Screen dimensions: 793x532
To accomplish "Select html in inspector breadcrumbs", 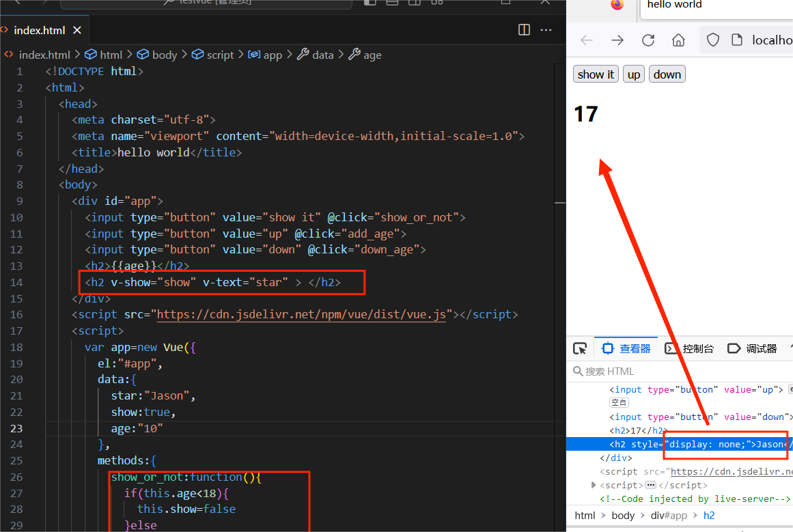I will pyautogui.click(x=585, y=516).
